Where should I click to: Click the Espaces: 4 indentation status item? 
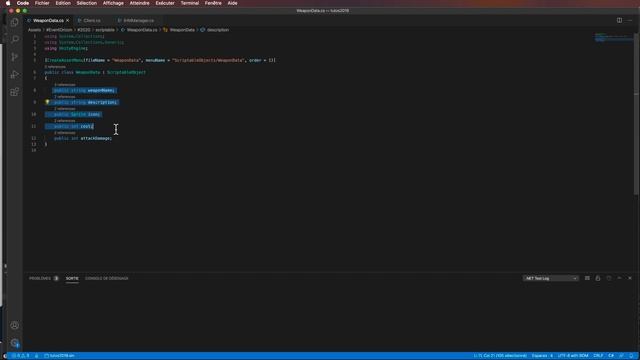[x=542, y=356]
